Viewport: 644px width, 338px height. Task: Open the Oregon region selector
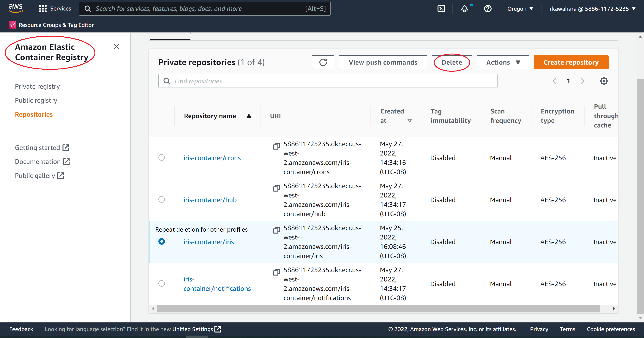[520, 9]
